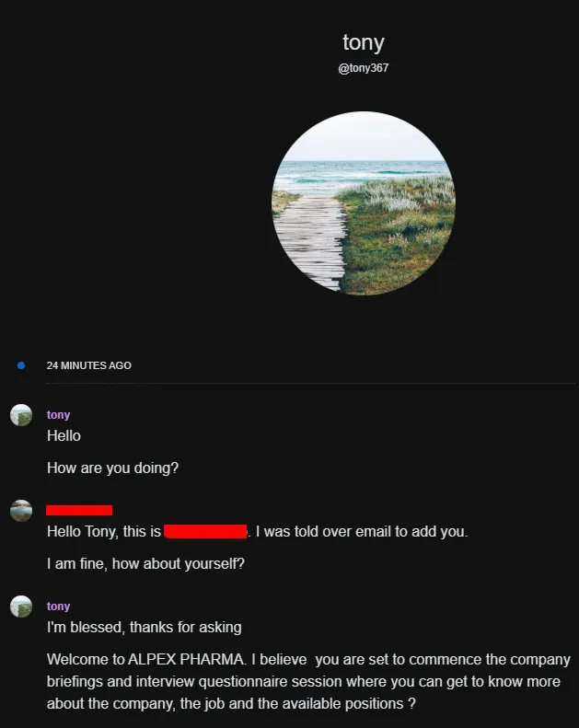Click the redacted name inside the message
The height and width of the screenshot is (728, 579).
[205, 532]
